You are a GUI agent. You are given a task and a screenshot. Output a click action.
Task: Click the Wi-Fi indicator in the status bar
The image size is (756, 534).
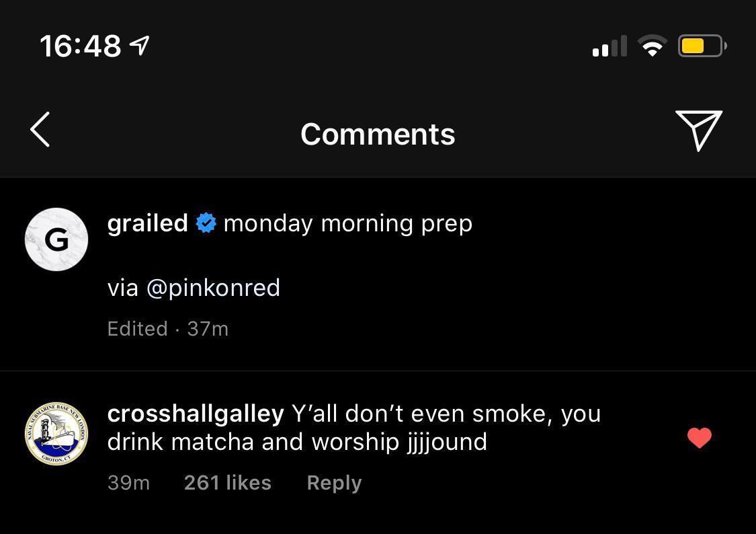coord(650,45)
